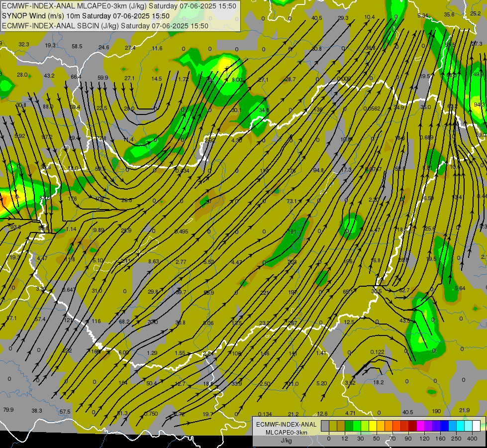This screenshot has height=448, width=487.
Task: Click the legend tick label 400
Action: pos(473,439)
